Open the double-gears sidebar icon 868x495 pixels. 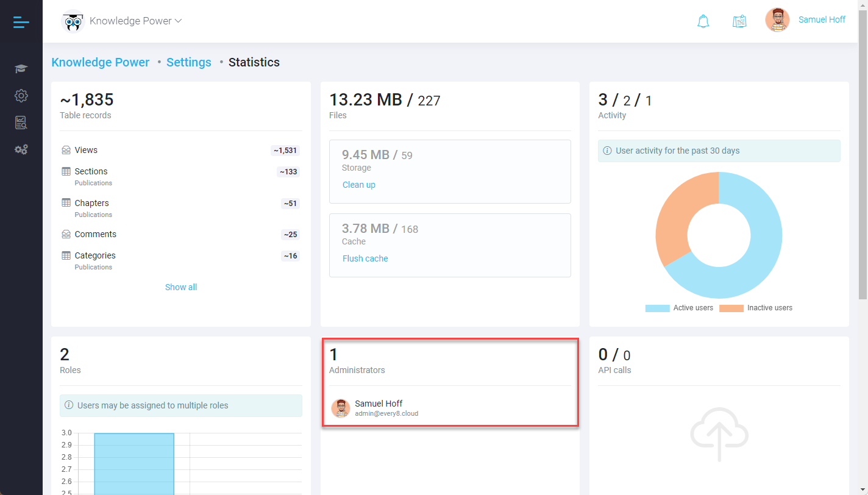[x=21, y=149]
